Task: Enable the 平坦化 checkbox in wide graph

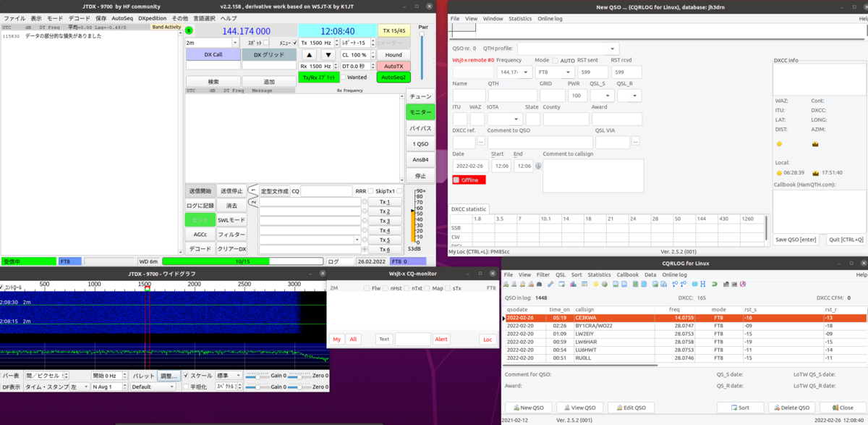Action: [186, 387]
